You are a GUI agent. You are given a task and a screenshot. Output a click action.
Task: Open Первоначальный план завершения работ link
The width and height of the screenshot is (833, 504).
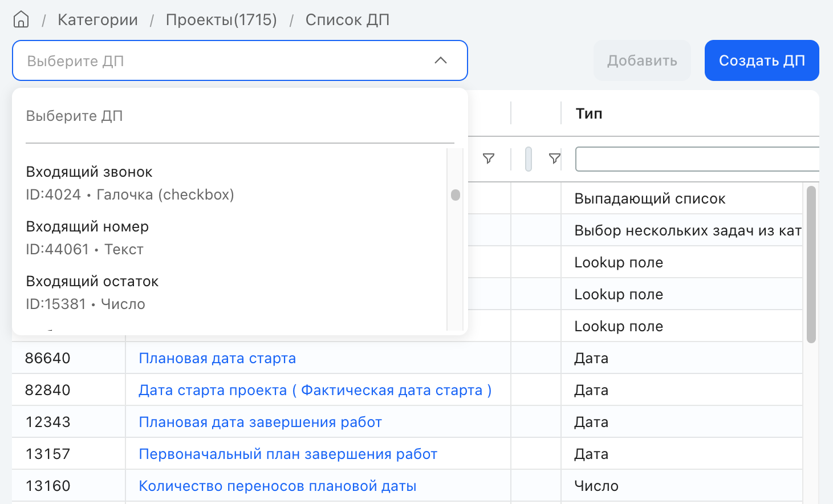coord(288,454)
